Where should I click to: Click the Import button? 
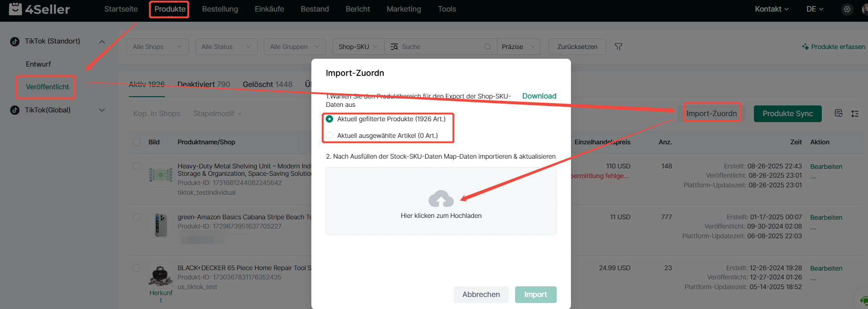pos(535,294)
